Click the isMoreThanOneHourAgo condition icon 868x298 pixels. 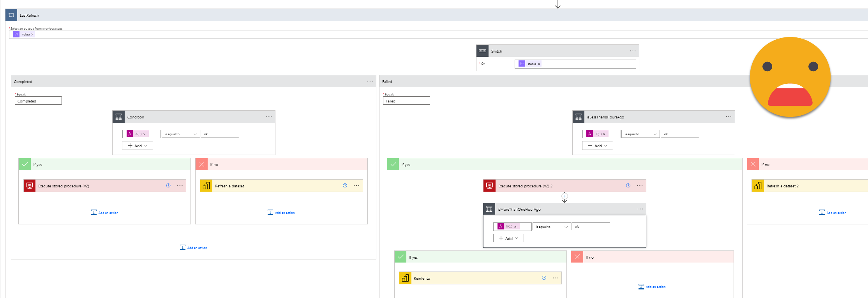pos(489,209)
